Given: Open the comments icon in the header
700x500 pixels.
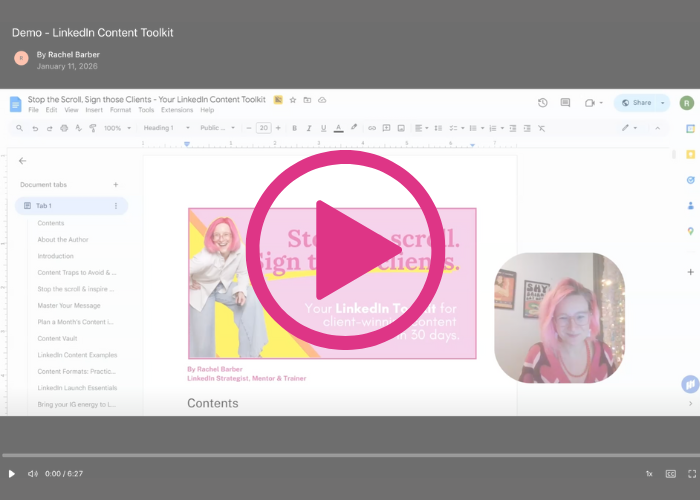Looking at the screenshot, I should click(x=565, y=102).
